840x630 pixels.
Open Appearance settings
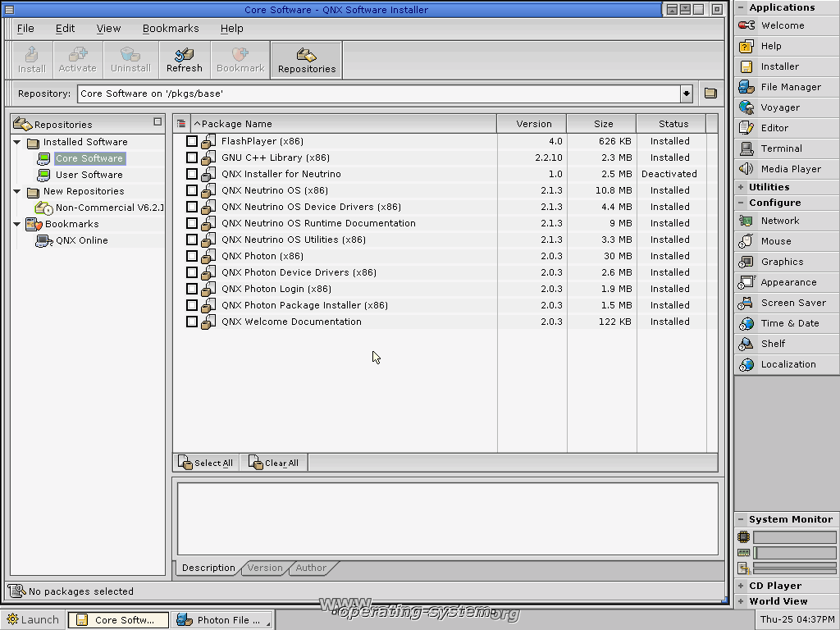[x=787, y=282]
